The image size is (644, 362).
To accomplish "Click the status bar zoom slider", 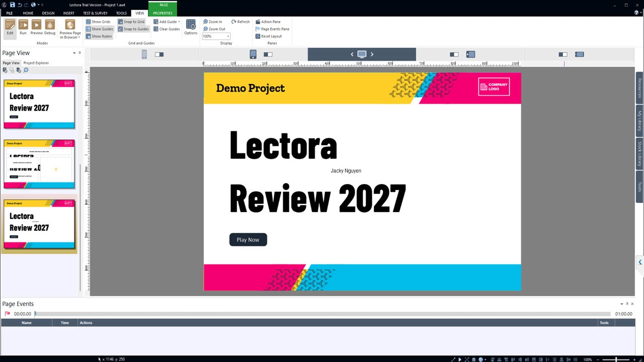I will point(617,359).
